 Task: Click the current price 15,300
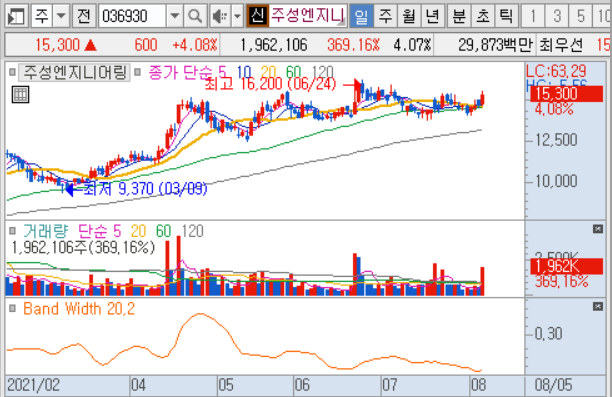click(x=57, y=45)
